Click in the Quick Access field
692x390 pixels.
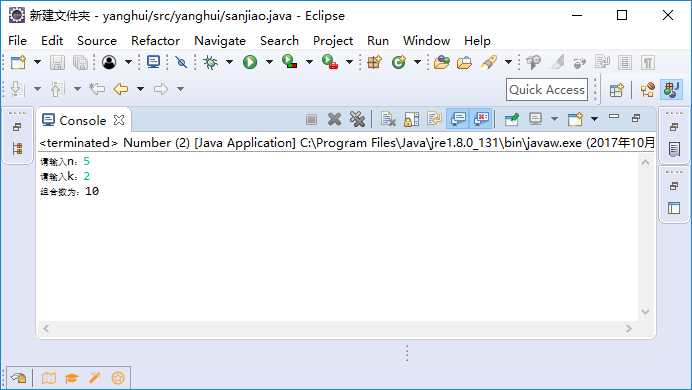pos(547,90)
